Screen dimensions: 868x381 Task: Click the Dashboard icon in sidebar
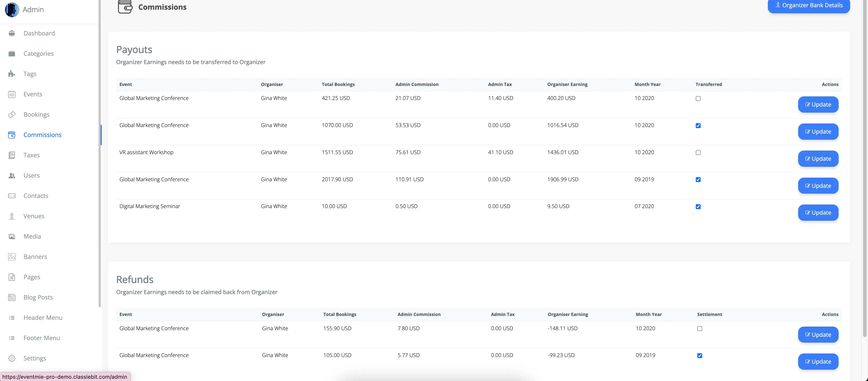tap(12, 33)
